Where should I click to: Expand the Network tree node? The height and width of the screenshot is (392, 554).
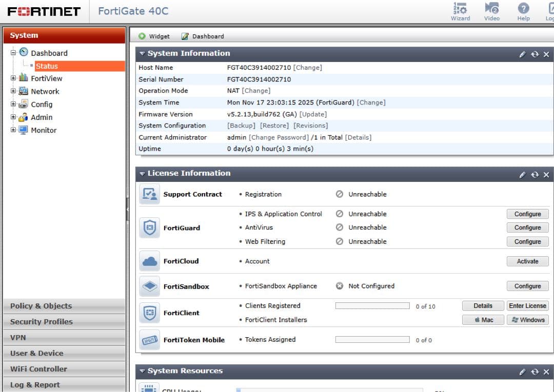(13, 91)
